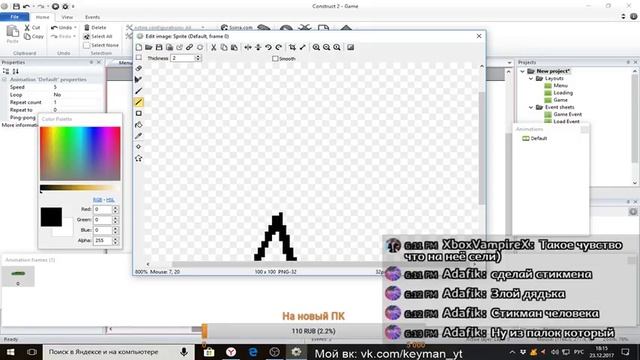This screenshot has width=640, height=360.
Task: Click Cut in the Clipboard group
Action: click(x=32, y=27)
